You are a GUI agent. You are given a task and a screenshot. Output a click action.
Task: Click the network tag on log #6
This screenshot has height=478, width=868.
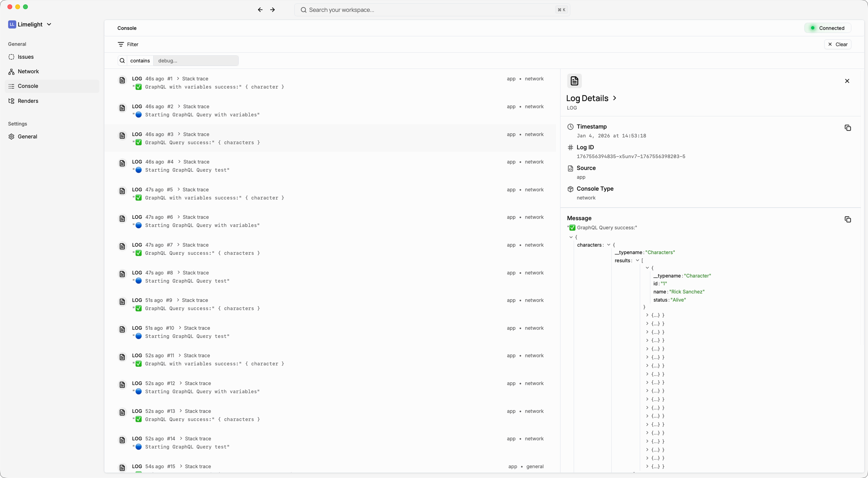coord(534,217)
